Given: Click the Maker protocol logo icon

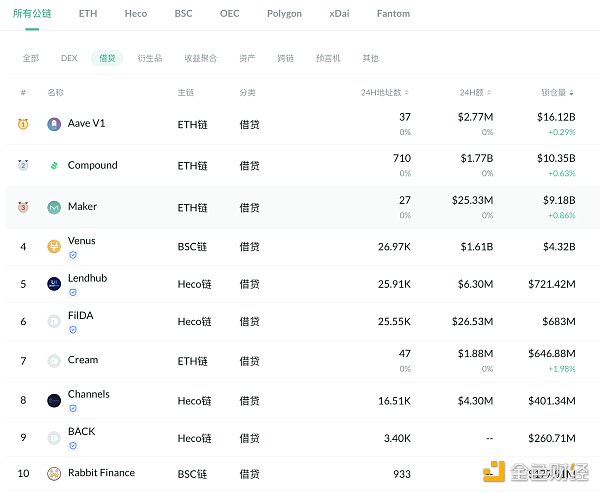Looking at the screenshot, I should click(x=54, y=207).
